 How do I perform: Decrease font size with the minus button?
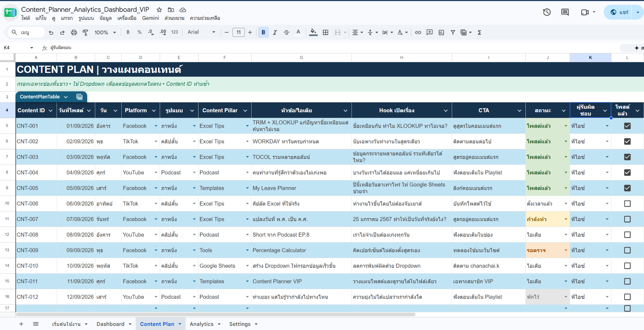click(226, 32)
